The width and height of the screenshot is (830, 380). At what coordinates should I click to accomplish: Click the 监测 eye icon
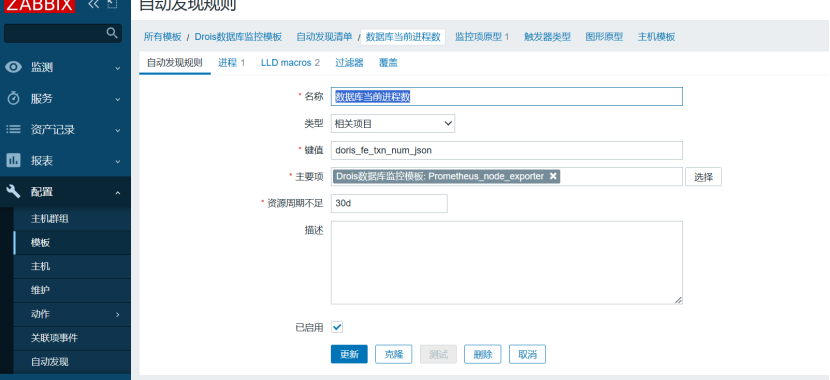click(x=14, y=67)
